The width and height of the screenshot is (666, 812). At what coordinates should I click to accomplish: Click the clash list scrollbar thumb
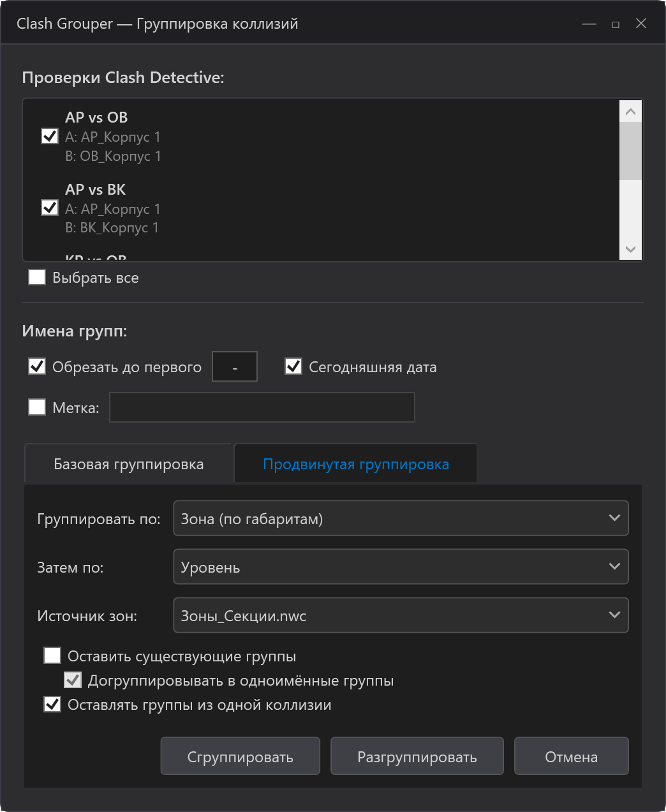[631, 151]
